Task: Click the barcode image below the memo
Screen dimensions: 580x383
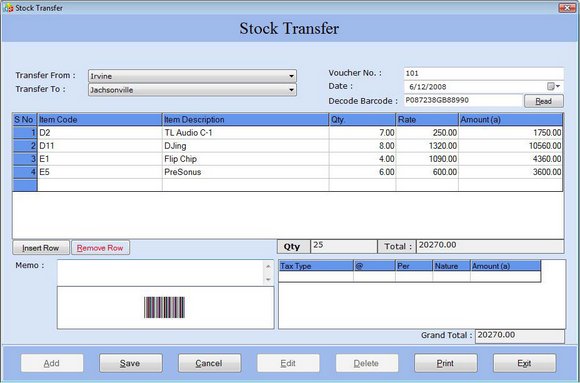Action: point(164,308)
